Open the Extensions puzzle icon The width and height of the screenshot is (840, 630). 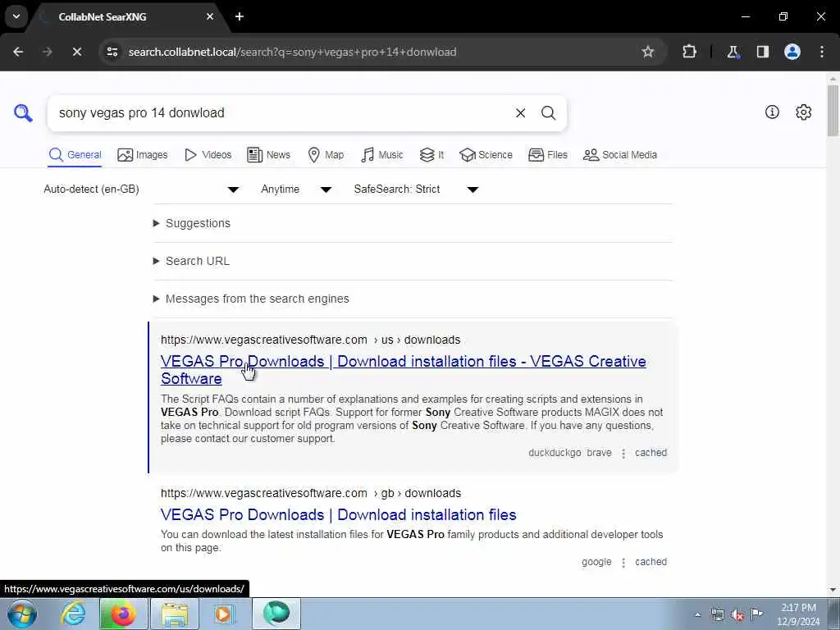pyautogui.click(x=689, y=52)
